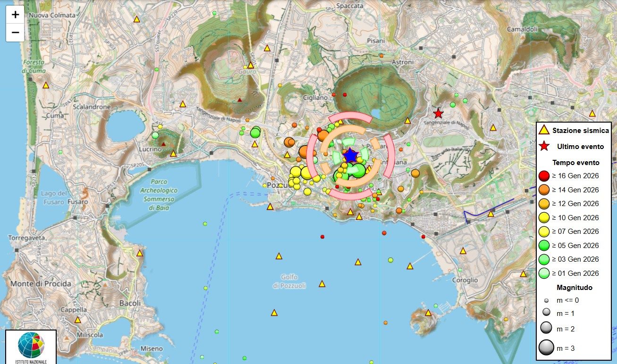Click the red star last-event marker on map
This screenshot has width=617, height=364.
tap(438, 113)
